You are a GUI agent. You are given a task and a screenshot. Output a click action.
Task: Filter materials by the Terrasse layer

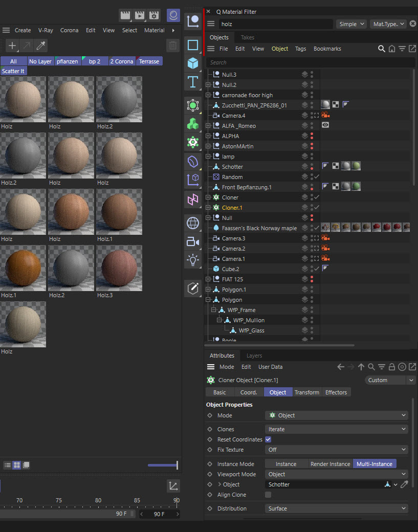tap(149, 61)
